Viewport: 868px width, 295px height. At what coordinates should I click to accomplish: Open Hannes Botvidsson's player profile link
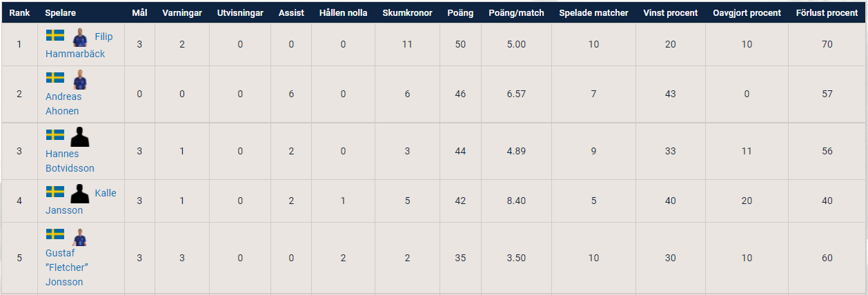pyautogui.click(x=70, y=161)
